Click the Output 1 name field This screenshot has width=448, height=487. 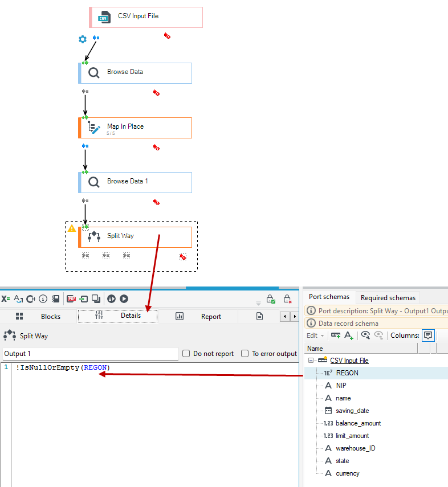pos(91,354)
